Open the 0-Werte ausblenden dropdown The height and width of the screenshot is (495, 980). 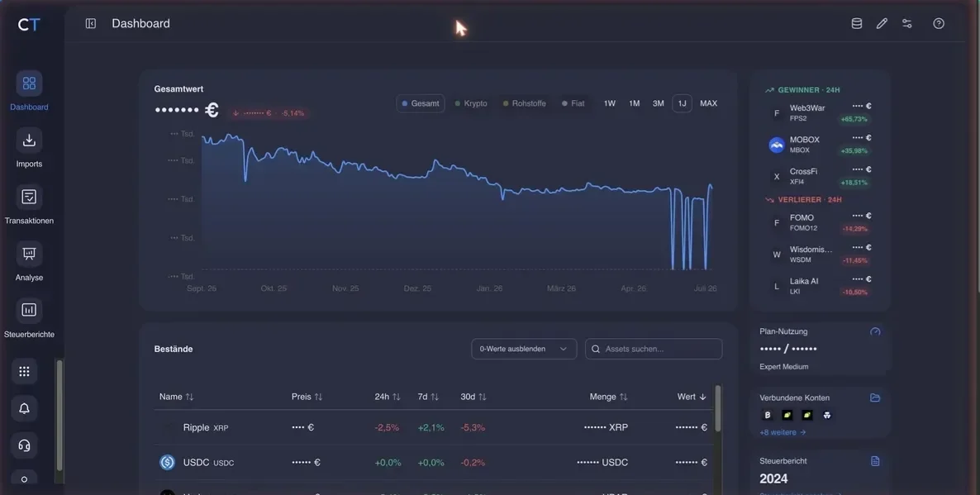524,349
